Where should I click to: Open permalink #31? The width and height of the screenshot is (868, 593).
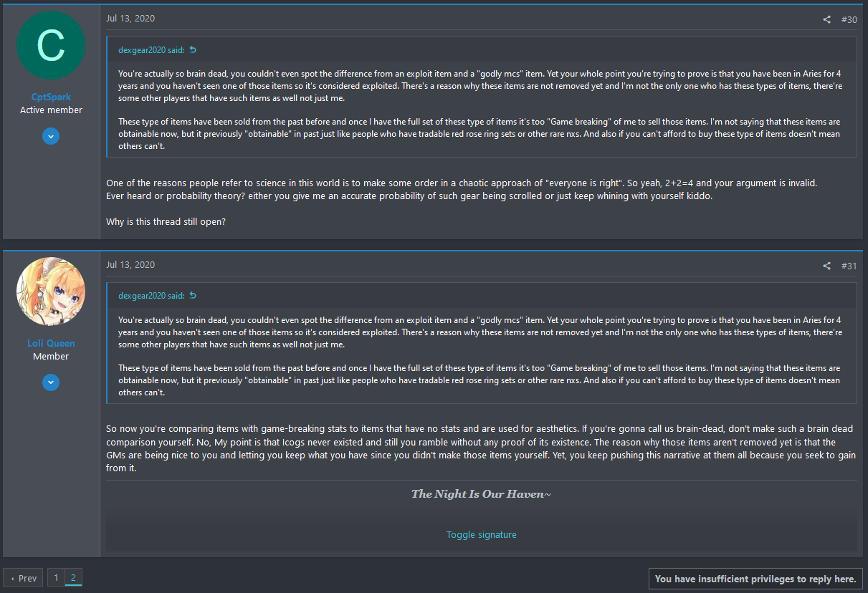pos(849,266)
